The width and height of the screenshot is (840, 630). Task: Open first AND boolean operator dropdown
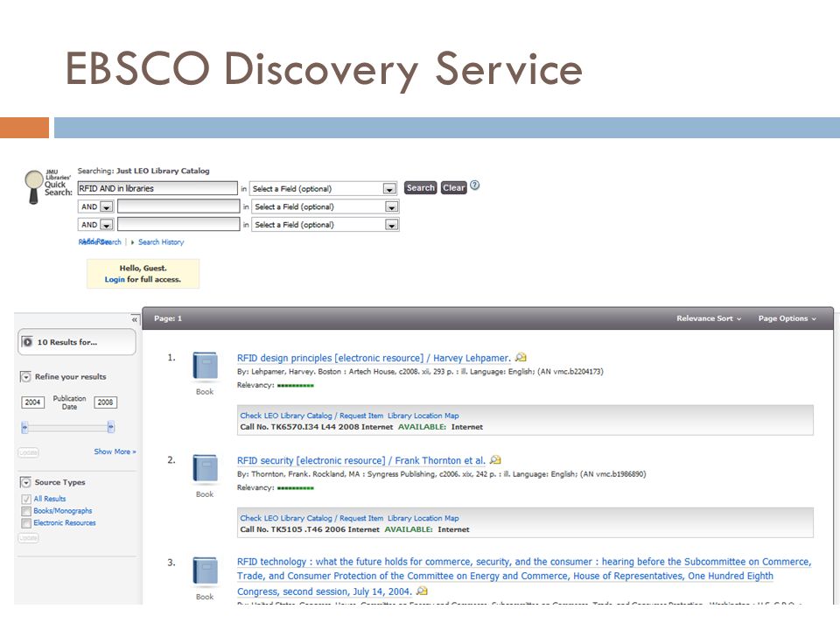(x=106, y=207)
